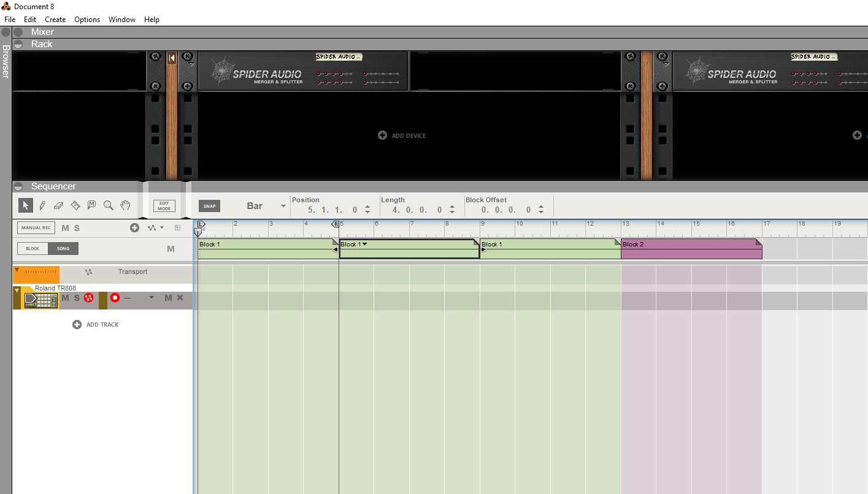
Task: Select the purple Block 2 clip
Action: coord(691,249)
